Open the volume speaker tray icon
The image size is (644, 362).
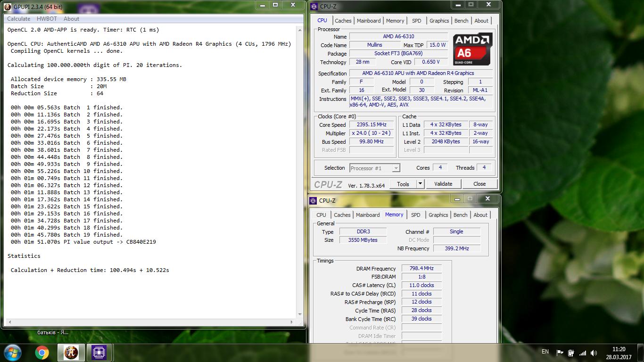coord(594,353)
